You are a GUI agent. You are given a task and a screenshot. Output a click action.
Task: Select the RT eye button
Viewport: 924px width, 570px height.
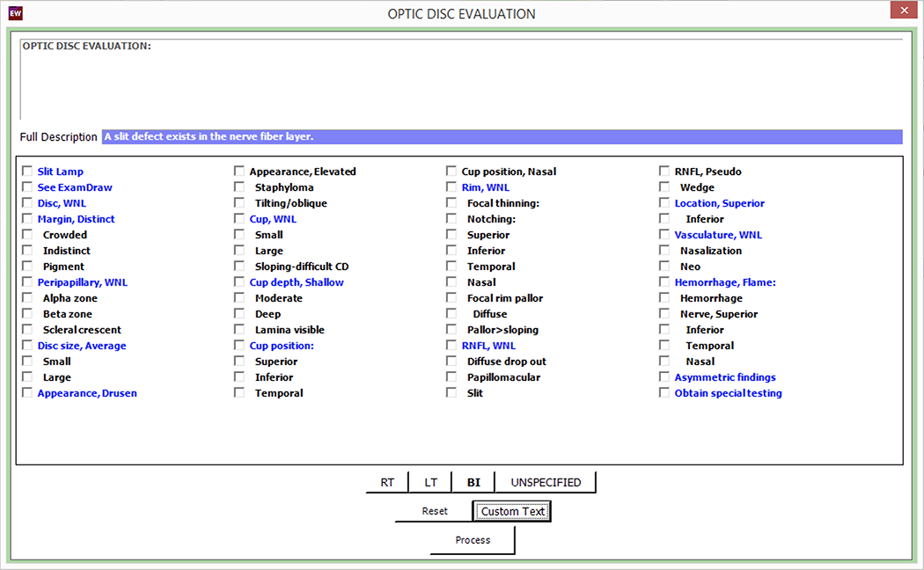pyautogui.click(x=387, y=482)
